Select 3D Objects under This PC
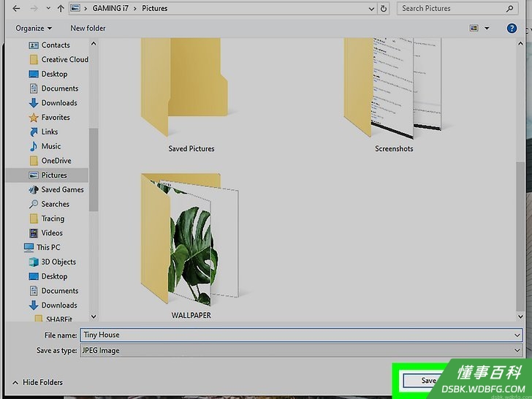 click(53, 262)
